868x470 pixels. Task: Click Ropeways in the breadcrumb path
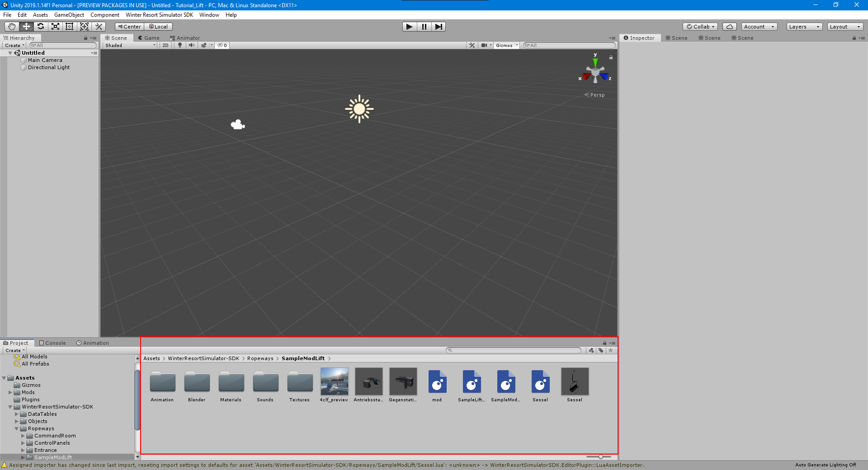(260, 358)
